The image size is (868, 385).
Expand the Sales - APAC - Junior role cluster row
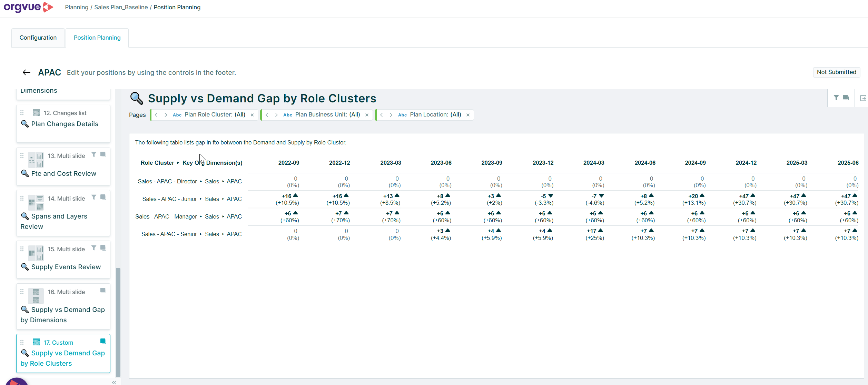(201, 199)
